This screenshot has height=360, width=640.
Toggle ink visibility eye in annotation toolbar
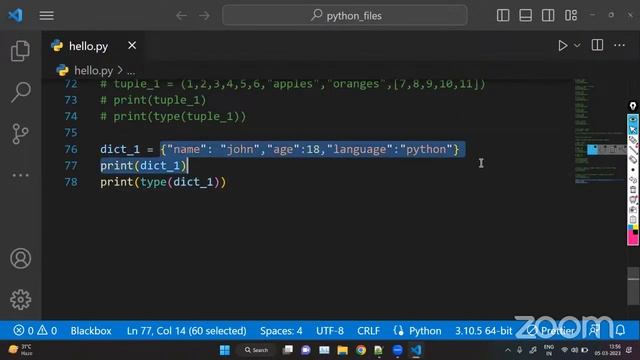coord(633,120)
